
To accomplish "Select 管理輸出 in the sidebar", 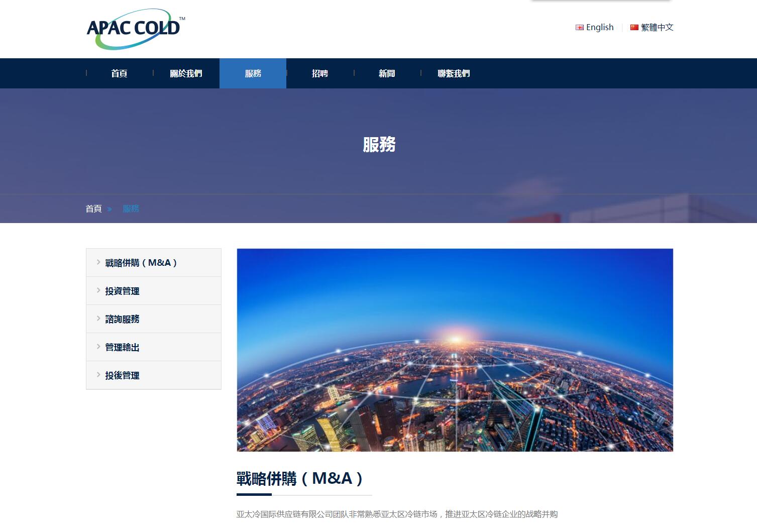I will [x=154, y=347].
